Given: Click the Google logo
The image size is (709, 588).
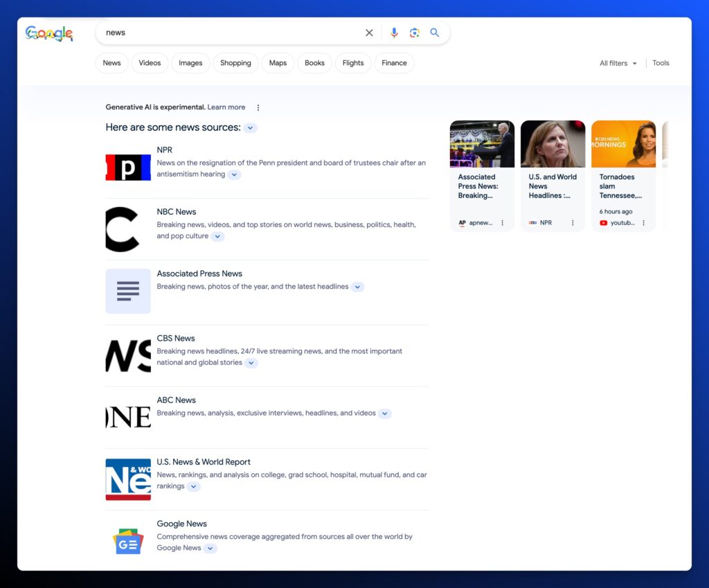Looking at the screenshot, I should pos(49,33).
